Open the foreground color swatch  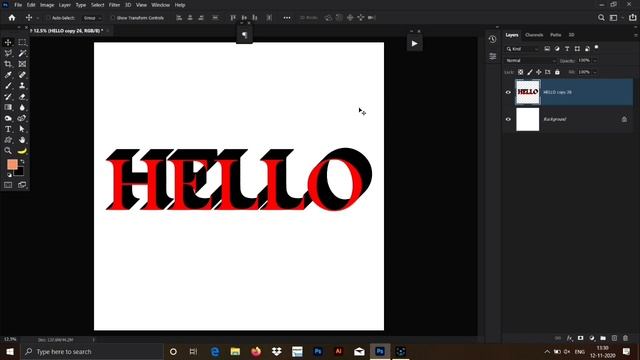click(12, 164)
